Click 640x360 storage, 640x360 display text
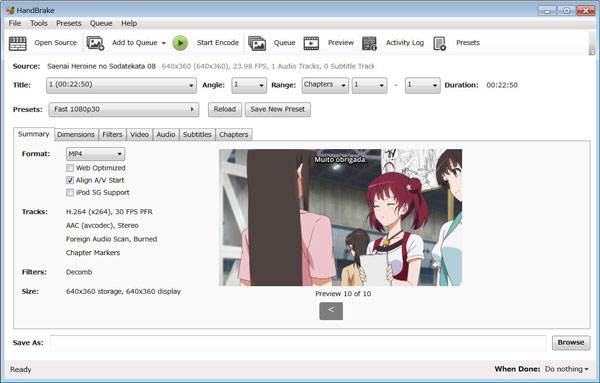The width and height of the screenshot is (600, 383). [x=123, y=292]
